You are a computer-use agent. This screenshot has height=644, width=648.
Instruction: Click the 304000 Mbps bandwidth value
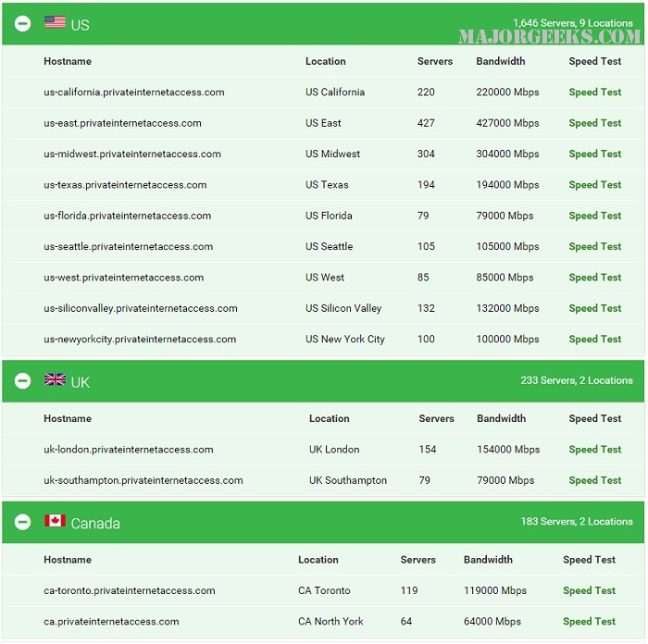pos(507,155)
